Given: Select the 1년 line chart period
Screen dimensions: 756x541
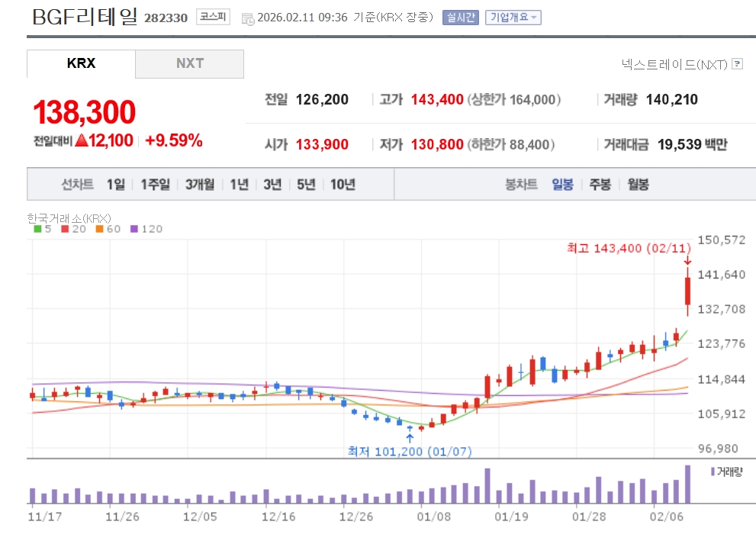Looking at the screenshot, I should pos(239,184).
